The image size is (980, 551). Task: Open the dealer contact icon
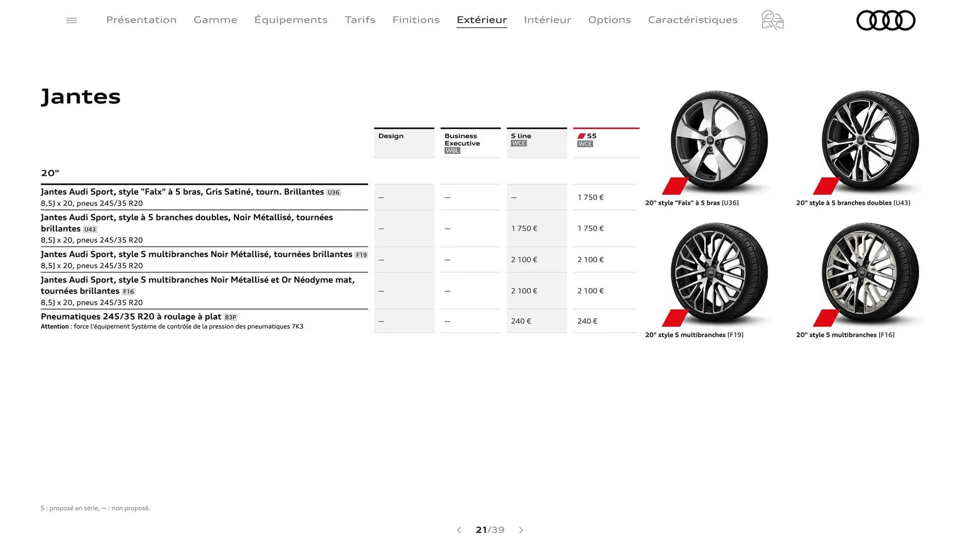point(772,20)
